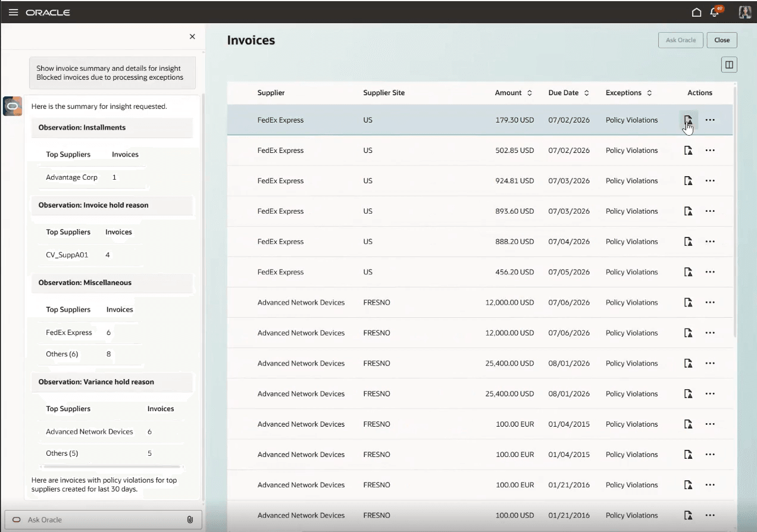Click 'Advanced Network Devices' in Variance summary

coord(89,432)
